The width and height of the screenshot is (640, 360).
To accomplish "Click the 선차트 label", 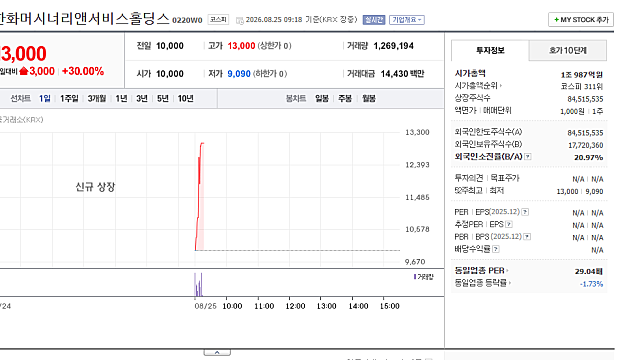I will 20,98.
